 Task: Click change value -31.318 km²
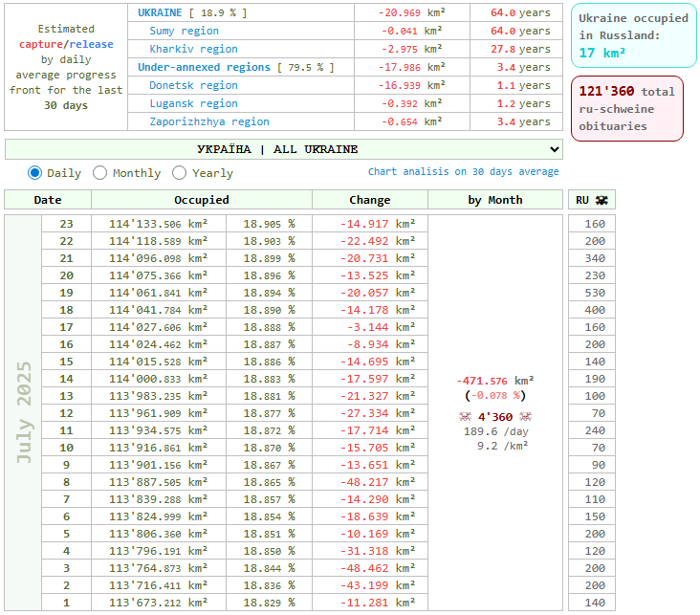[x=378, y=551]
